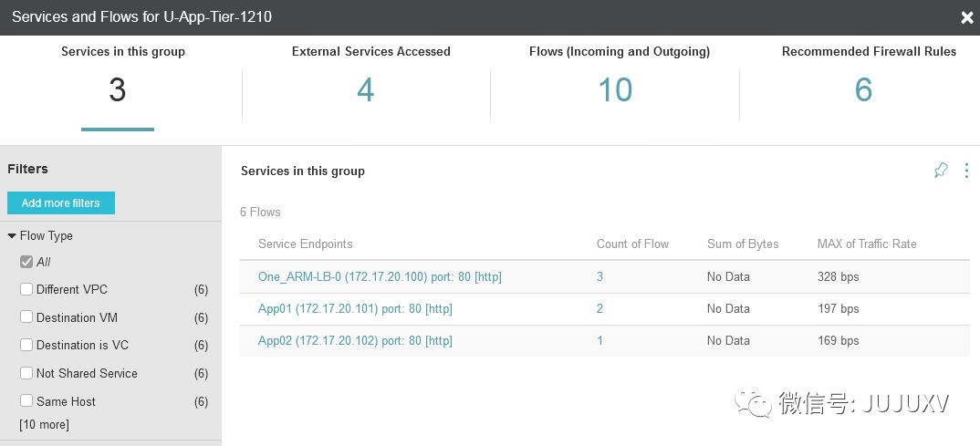This screenshot has width=980, height=446.
Task: Sort by the Count of Flow column
Action: (632, 244)
